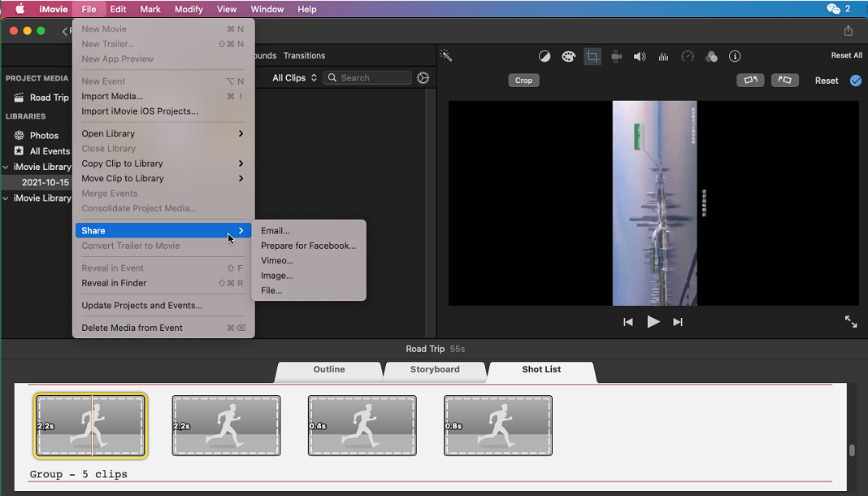Click the share export icon in the title bar
This screenshot has width=868, height=496.
point(848,31)
